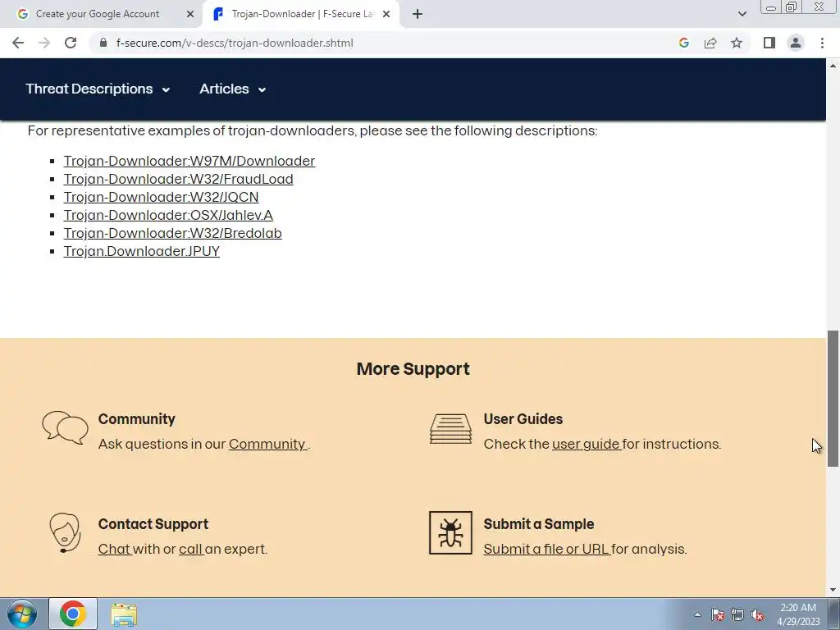Click the network tray icon
Image resolution: width=840 pixels, height=630 pixels.
click(x=737, y=614)
